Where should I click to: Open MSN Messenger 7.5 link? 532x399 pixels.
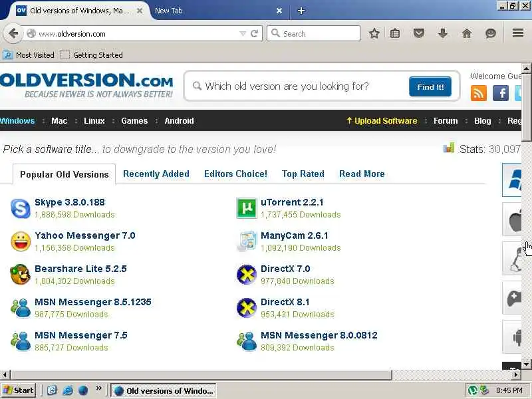coord(80,335)
